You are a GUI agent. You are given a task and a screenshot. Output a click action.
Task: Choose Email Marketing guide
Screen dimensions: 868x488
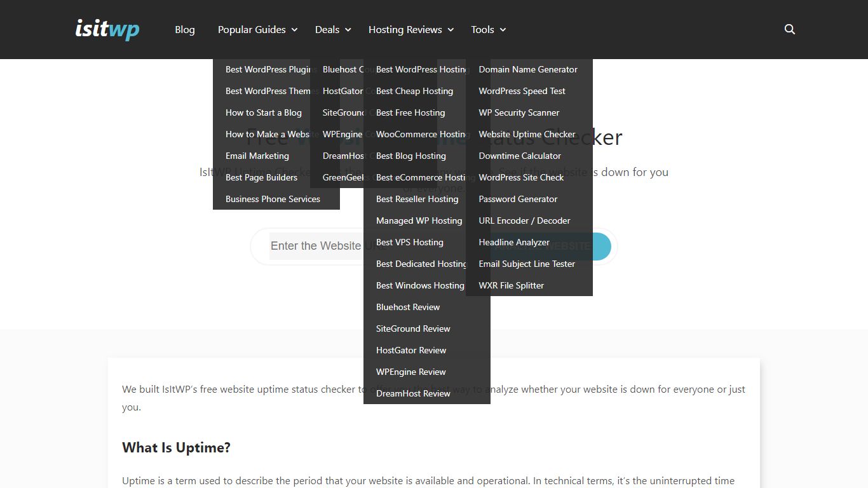(x=257, y=156)
